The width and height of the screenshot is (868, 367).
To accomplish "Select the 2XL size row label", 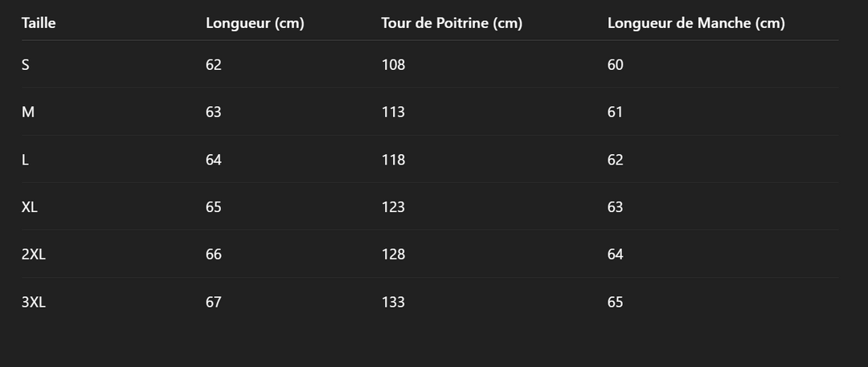I will point(34,255).
